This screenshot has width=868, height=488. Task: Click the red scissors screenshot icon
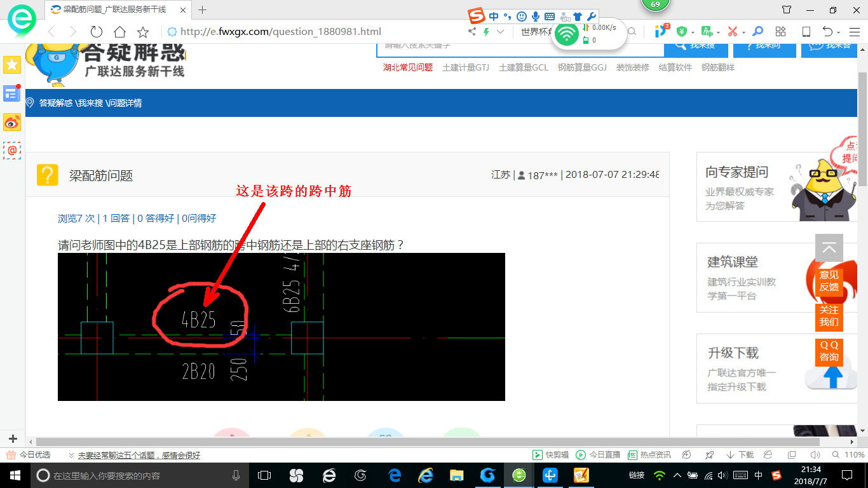[732, 31]
